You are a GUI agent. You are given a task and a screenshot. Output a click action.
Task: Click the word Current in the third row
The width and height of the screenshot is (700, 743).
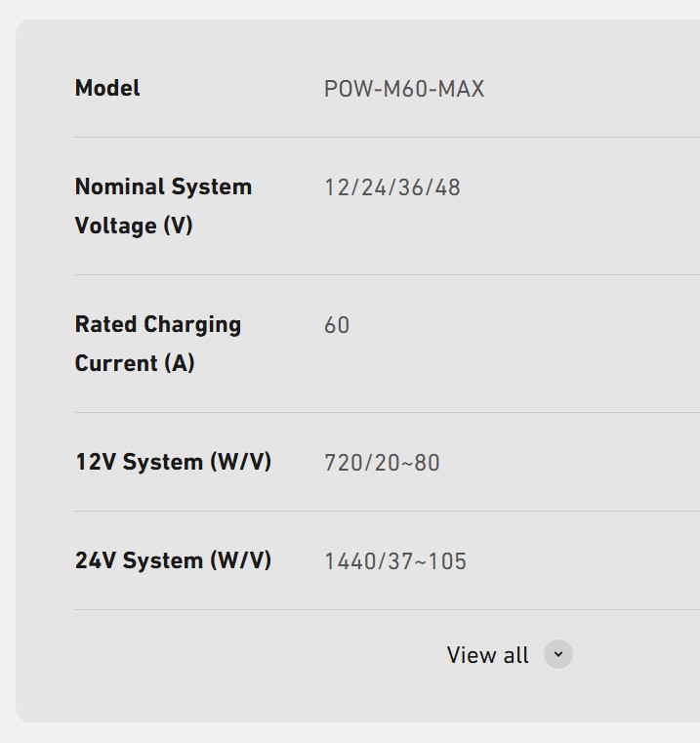(x=116, y=363)
